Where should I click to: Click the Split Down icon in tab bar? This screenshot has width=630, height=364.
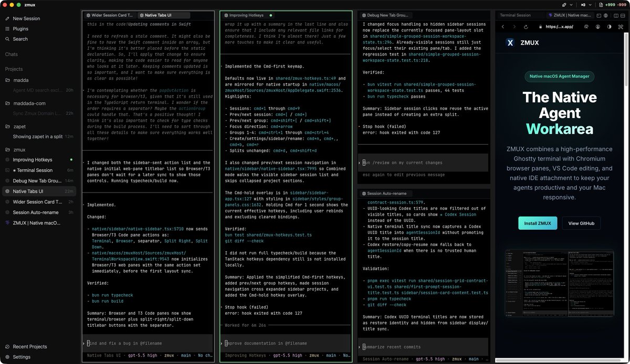pos(623,15)
